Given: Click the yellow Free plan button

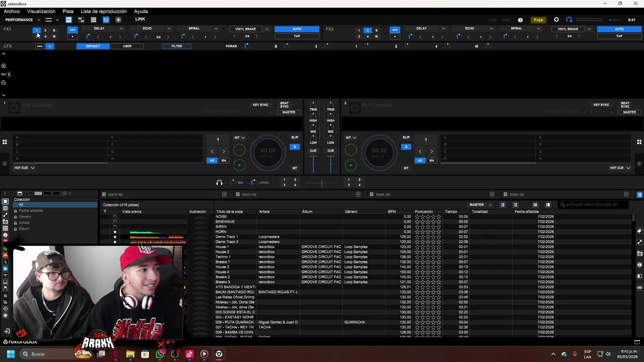Looking at the screenshot, I should [x=538, y=20].
